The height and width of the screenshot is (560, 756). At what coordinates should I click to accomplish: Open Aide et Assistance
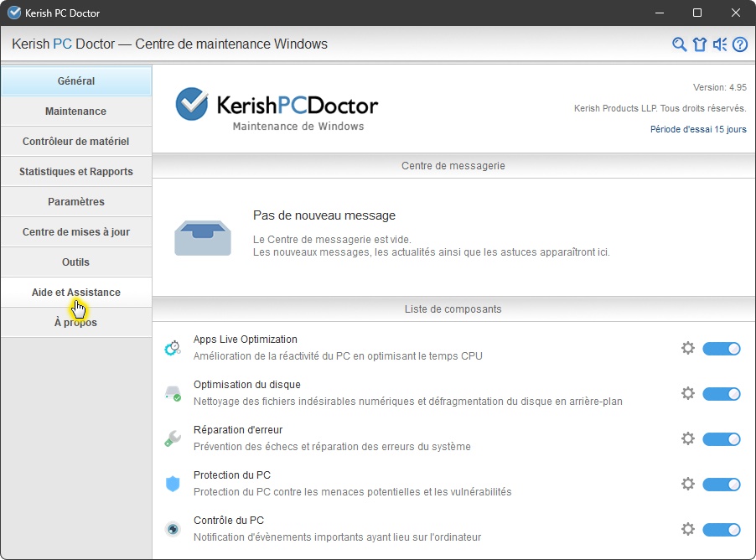75,293
